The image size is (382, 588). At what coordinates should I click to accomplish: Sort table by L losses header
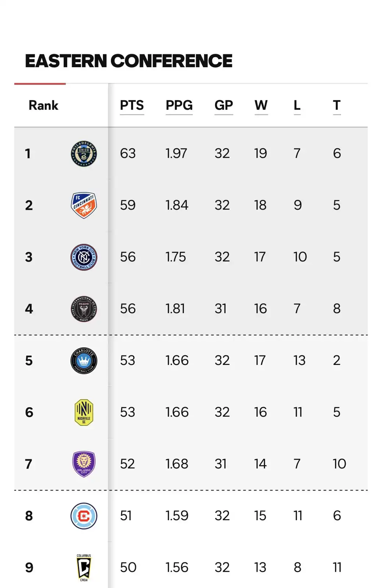tap(297, 105)
